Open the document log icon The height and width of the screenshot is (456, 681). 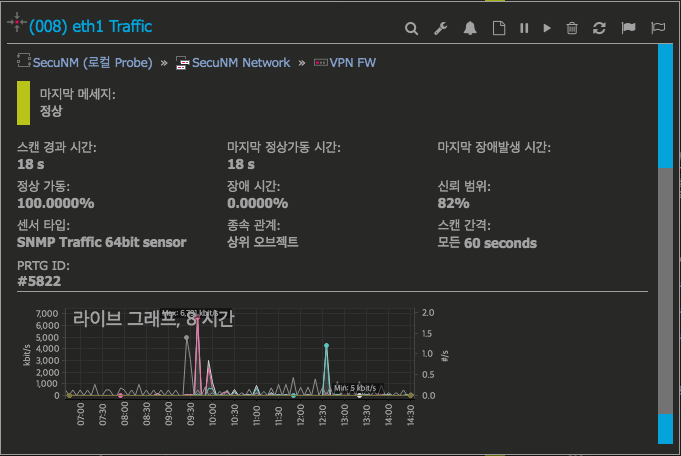tap(499, 28)
